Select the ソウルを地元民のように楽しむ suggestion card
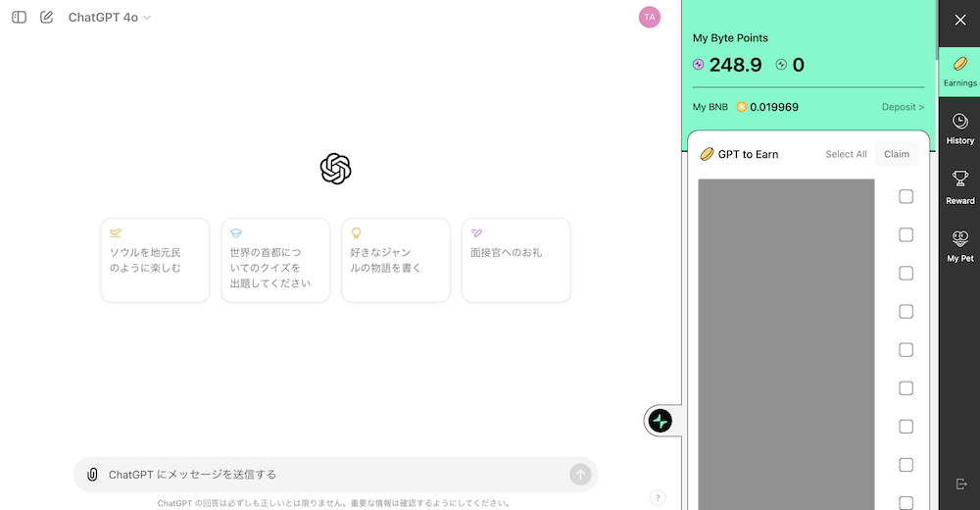This screenshot has height=510, width=980. click(x=155, y=260)
